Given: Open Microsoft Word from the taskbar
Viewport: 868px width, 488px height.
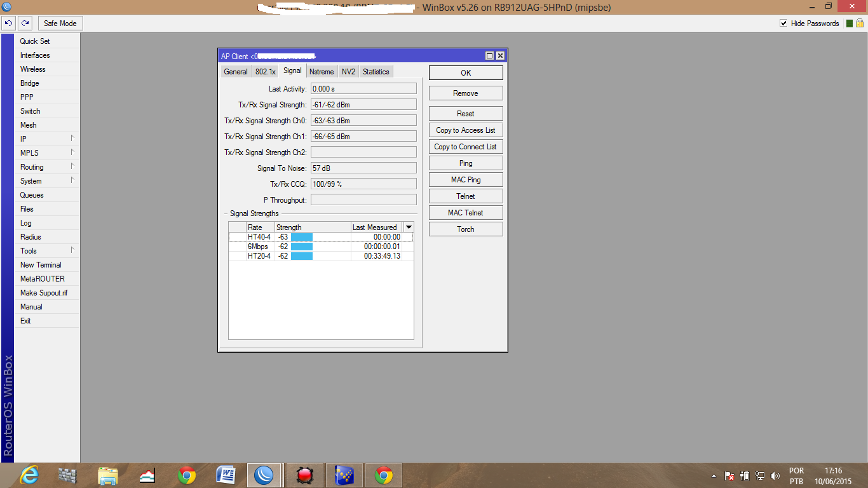Looking at the screenshot, I should [226, 475].
